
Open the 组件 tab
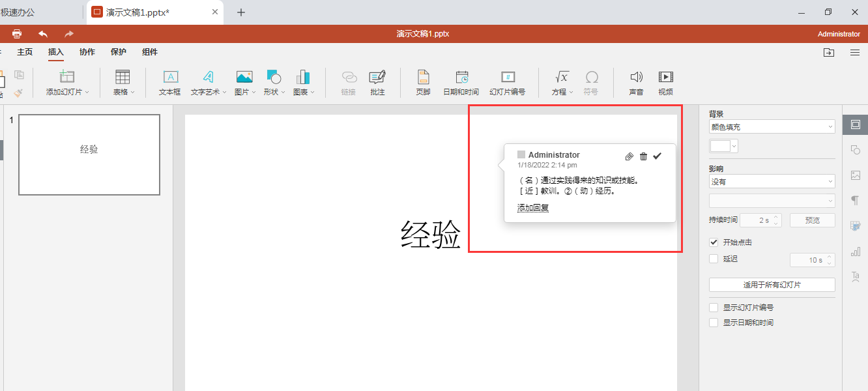click(150, 52)
